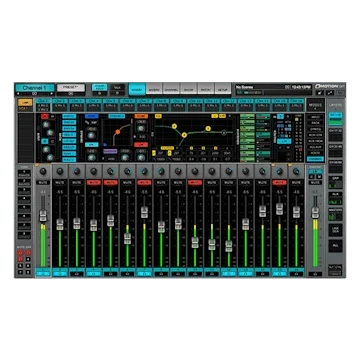The image size is (360, 360).
Task: Grab the master output fader
Action: pyautogui.click(x=315, y=213)
